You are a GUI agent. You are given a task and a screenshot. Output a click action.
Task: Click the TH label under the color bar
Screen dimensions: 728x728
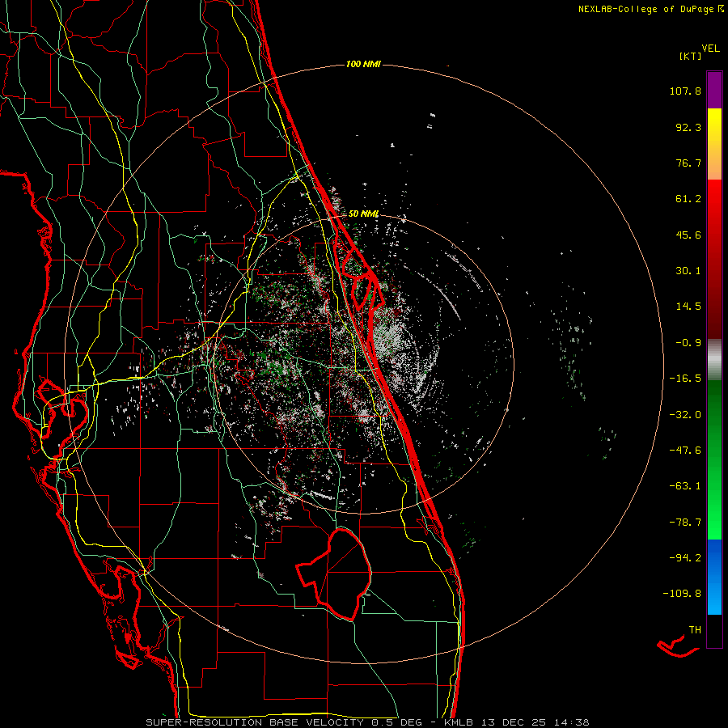[695, 630]
